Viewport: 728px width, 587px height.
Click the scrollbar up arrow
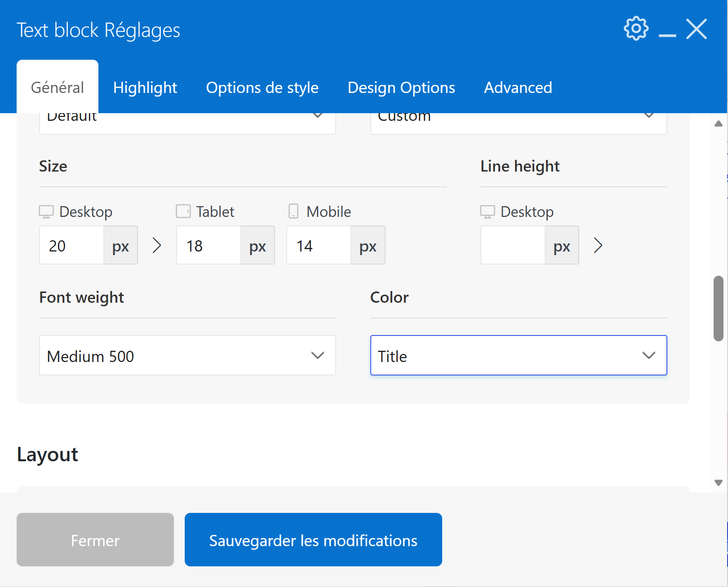coord(718,124)
